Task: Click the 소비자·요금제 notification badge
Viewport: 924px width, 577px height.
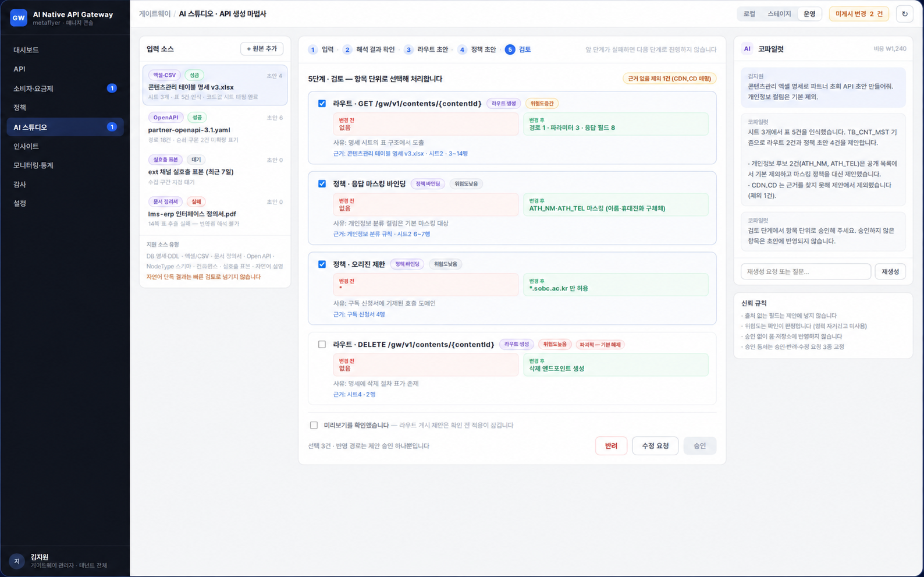Action: coord(112,89)
